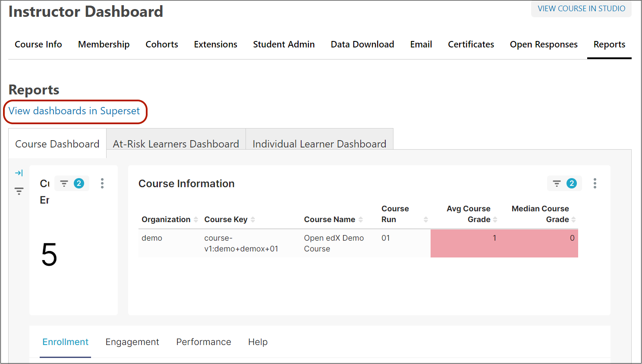Image resolution: width=642 pixels, height=364 pixels.
Task: Click applied filters badge on enrollment count card
Action: [72, 183]
